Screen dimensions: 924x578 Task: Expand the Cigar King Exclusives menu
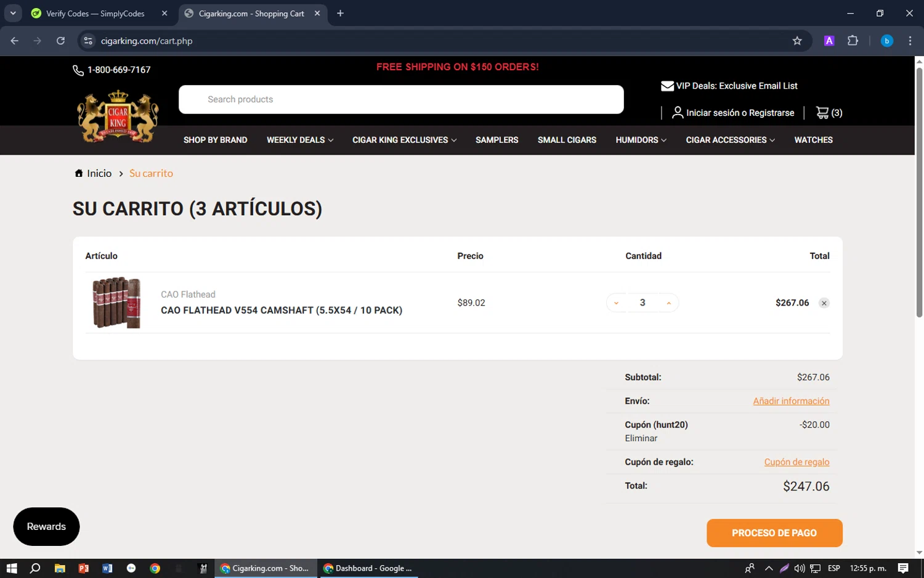pyautogui.click(x=404, y=140)
